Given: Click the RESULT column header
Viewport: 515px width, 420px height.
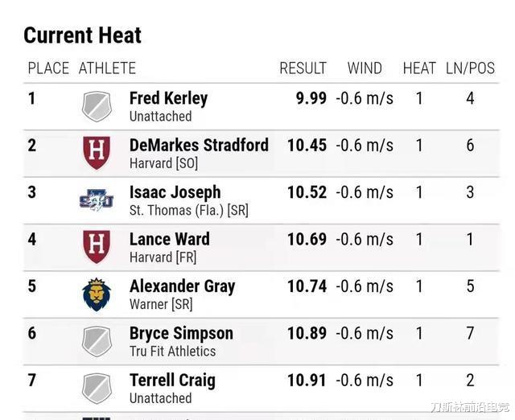Looking at the screenshot, I should (x=303, y=68).
